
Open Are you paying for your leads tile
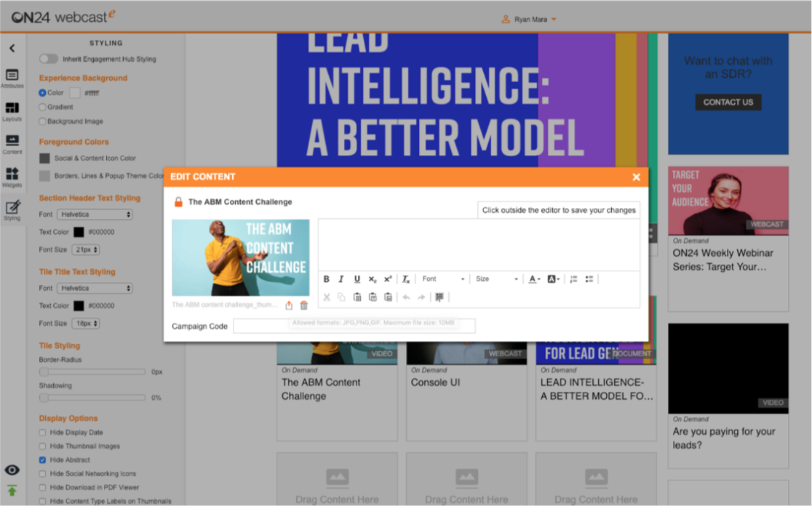(x=728, y=395)
